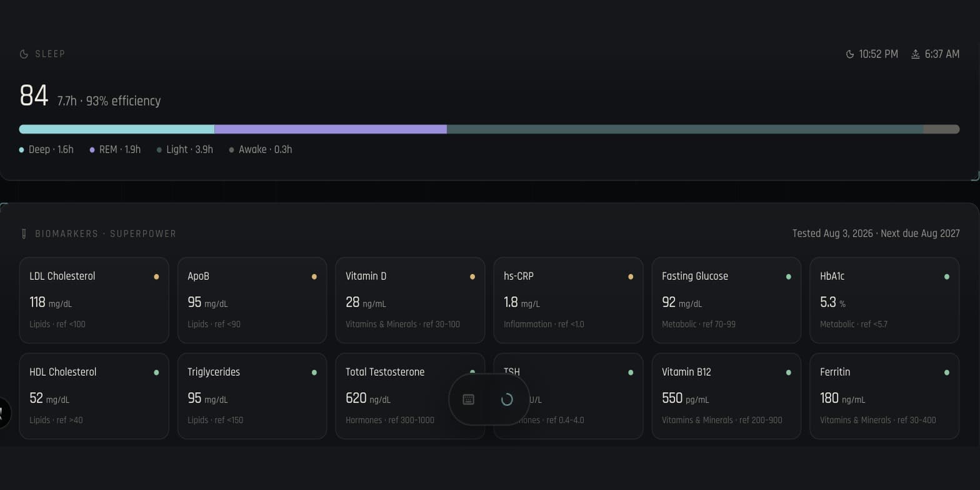Click the sleep score '84'

(34, 96)
